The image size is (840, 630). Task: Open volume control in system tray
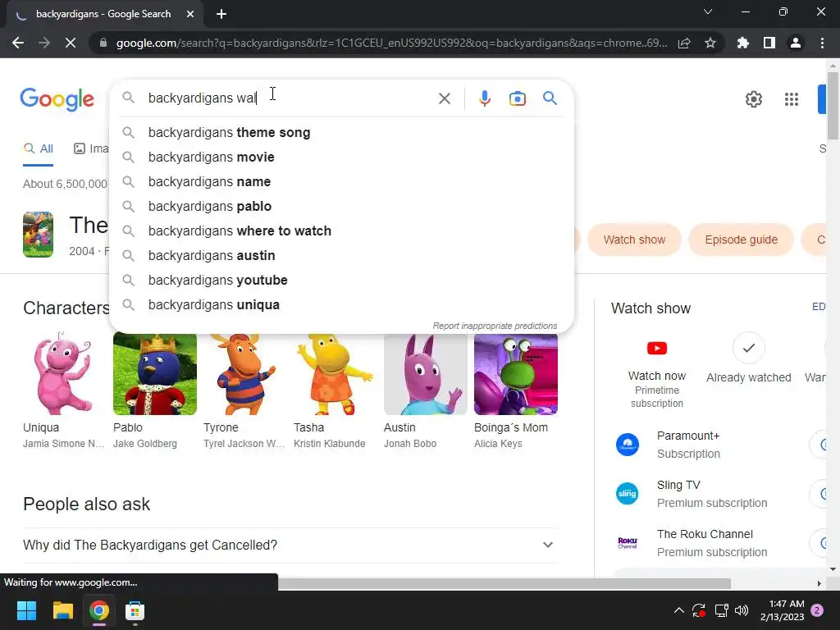point(742,610)
